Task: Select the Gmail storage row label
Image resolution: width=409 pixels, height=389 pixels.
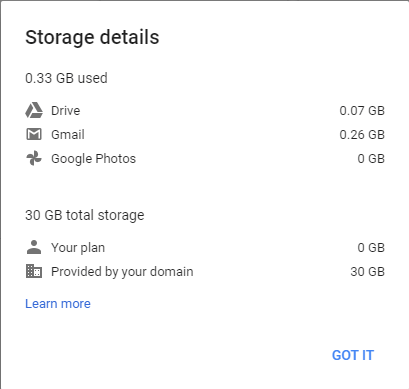Action: 68,135
